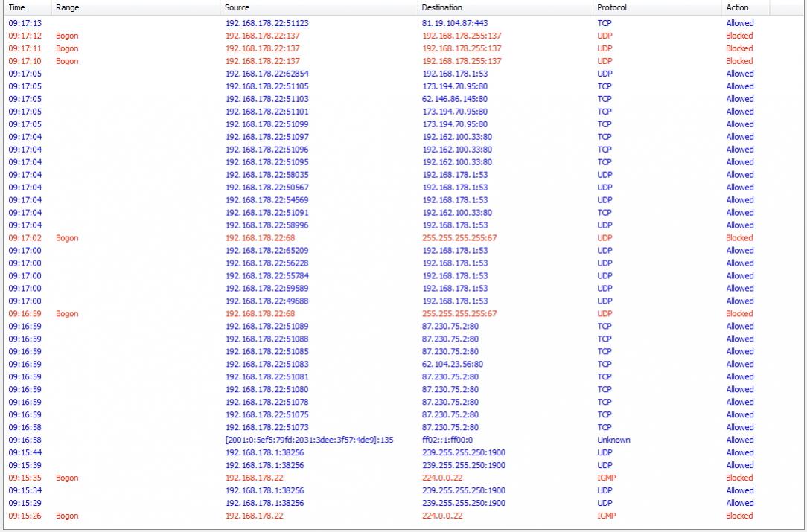Select source 192.168.178.22:51083
The width and height of the screenshot is (807, 532).
pos(267,365)
